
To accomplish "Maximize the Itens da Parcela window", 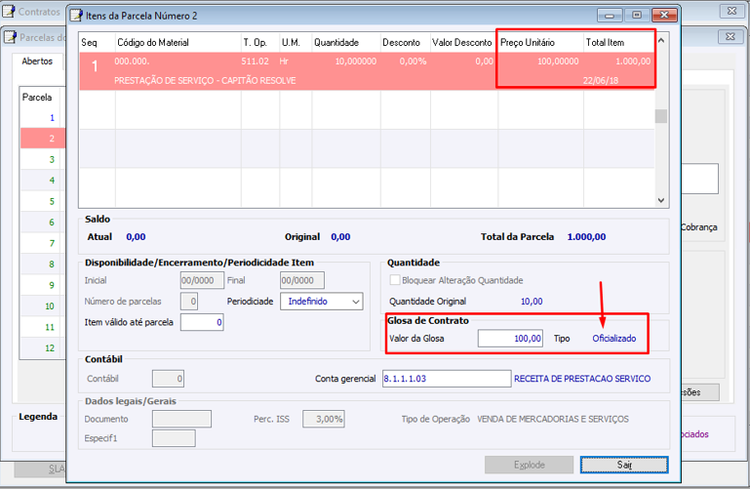I will 637,15.
